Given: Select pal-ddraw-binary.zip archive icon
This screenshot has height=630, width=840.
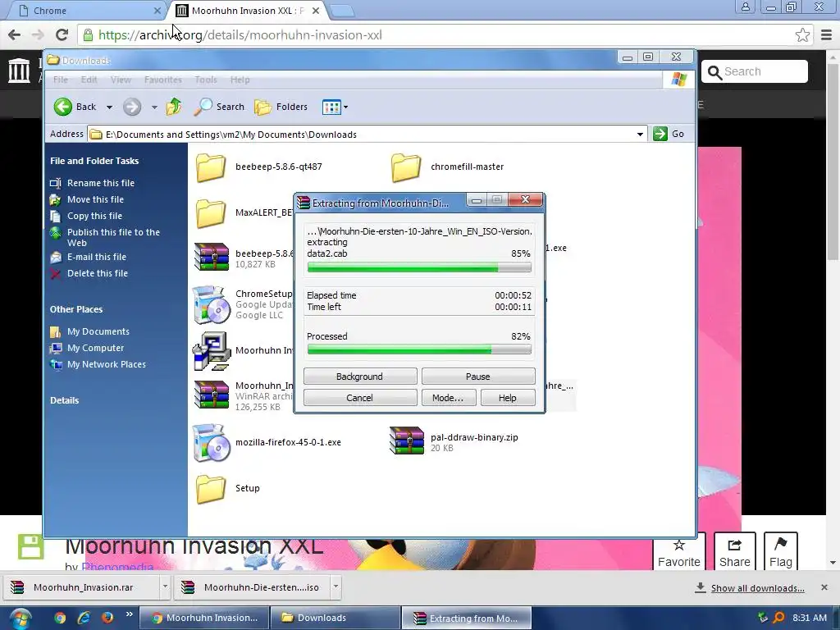Looking at the screenshot, I should point(407,441).
